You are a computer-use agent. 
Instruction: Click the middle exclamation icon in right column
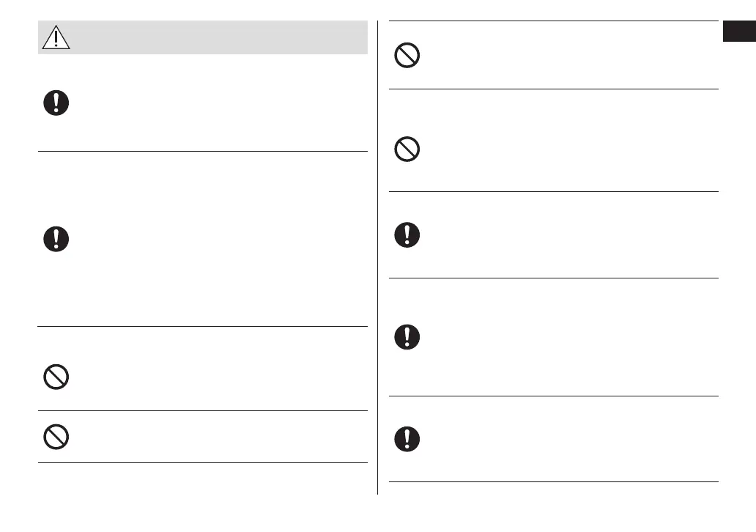[x=407, y=336]
